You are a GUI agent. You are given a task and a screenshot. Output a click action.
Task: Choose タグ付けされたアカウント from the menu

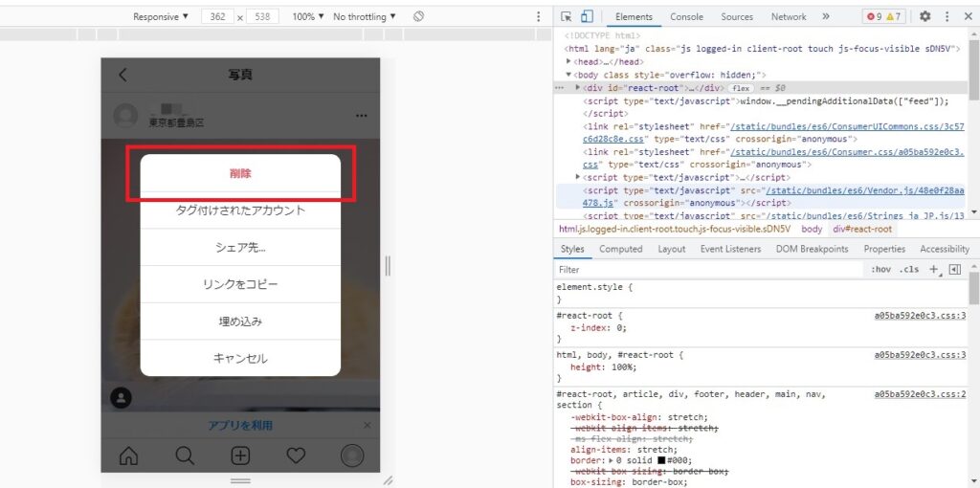click(240, 210)
